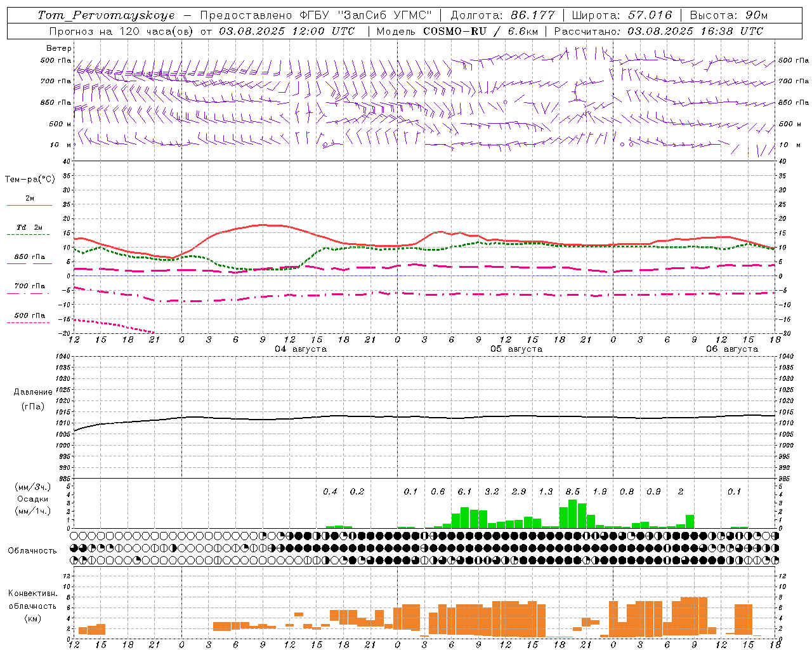Viewport: 812px width, 650px height.
Task: Click the "ЗапСиб УГМС" provider name
Action: [386, 15]
